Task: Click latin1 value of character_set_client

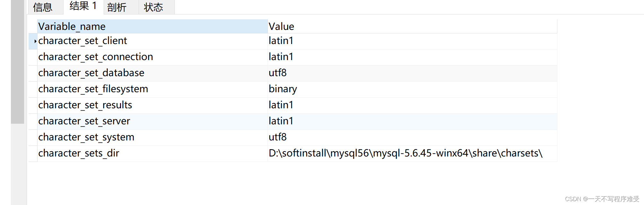Action: pos(412,41)
